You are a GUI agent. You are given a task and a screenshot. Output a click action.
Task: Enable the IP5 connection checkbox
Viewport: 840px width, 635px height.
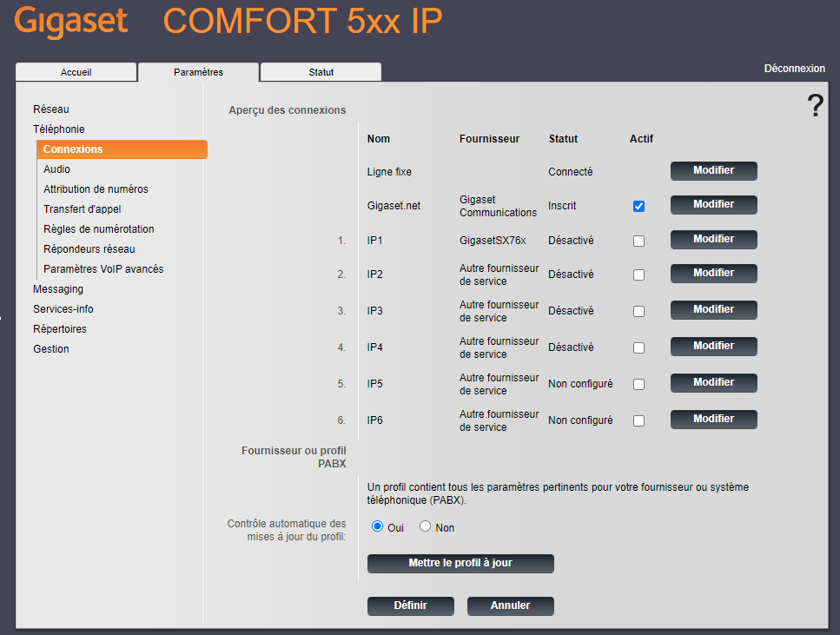[x=638, y=384]
